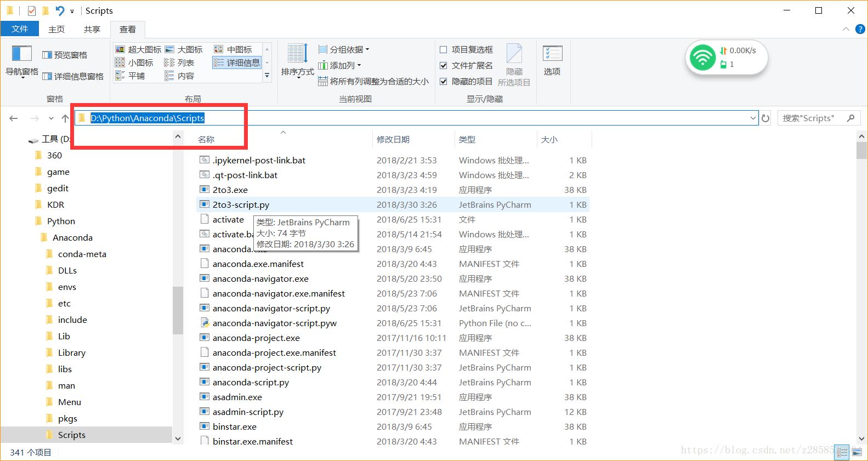Go back to the previous folder

click(14, 118)
